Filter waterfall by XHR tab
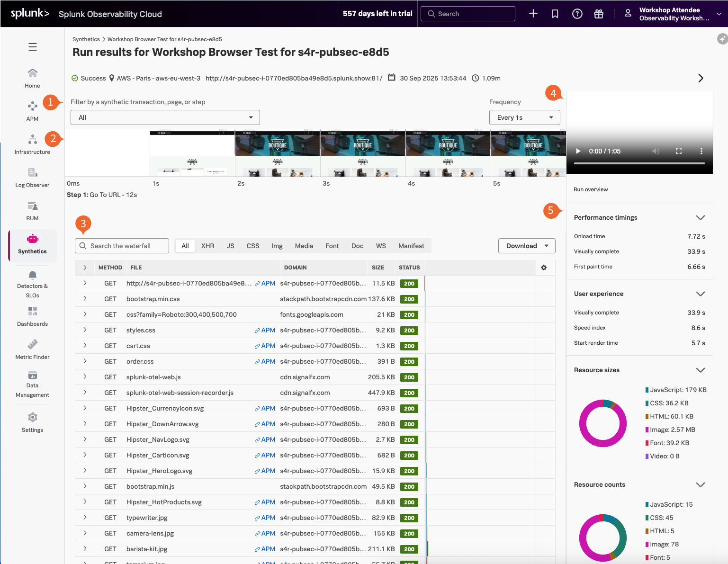The width and height of the screenshot is (728, 564). [207, 246]
